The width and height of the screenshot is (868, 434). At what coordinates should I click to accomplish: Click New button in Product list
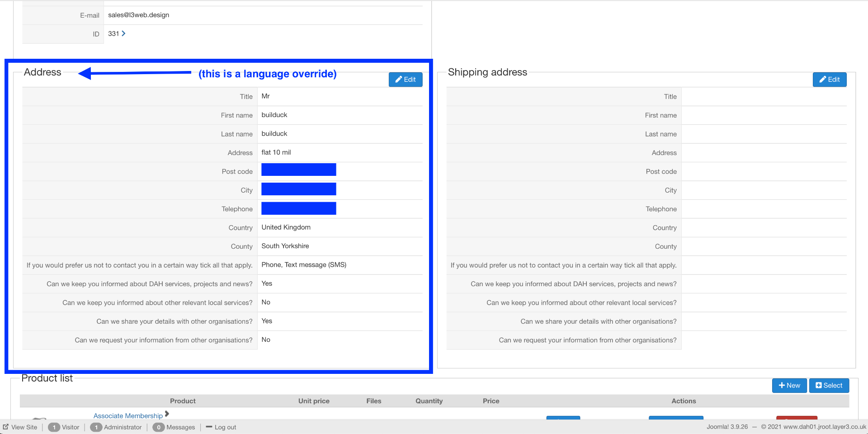[x=789, y=386]
